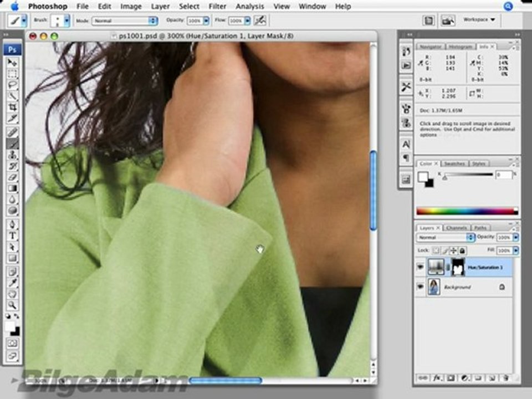This screenshot has width=532, height=399.
Task: Select the Shape tool
Action: 12,258
